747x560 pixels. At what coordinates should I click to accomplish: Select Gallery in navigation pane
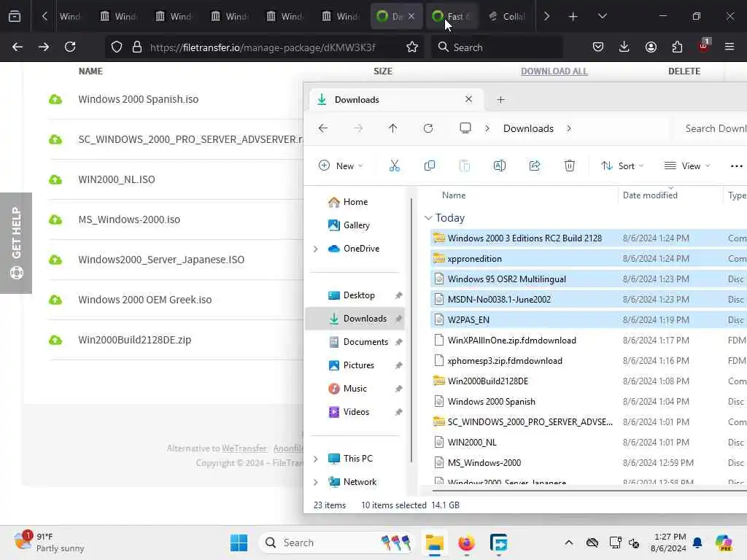tap(356, 225)
